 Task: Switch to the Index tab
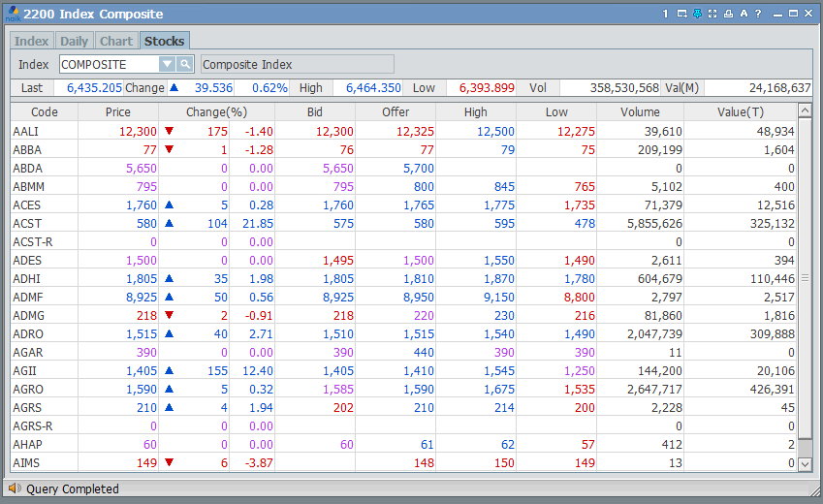pyautogui.click(x=31, y=41)
